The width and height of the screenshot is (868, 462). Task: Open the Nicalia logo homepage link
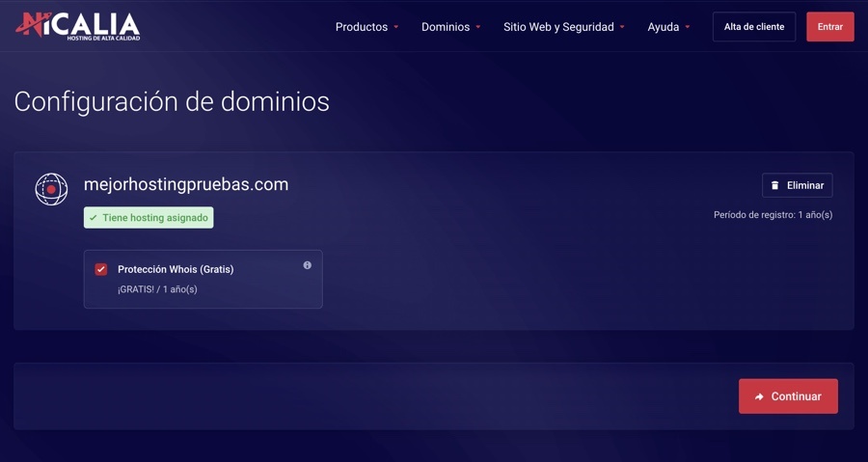point(77,27)
